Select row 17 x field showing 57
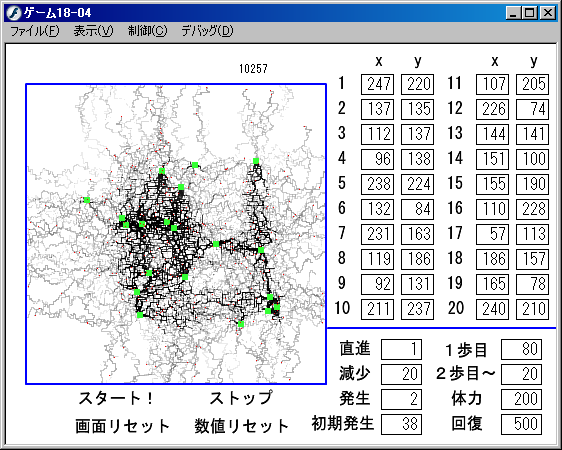 click(492, 234)
